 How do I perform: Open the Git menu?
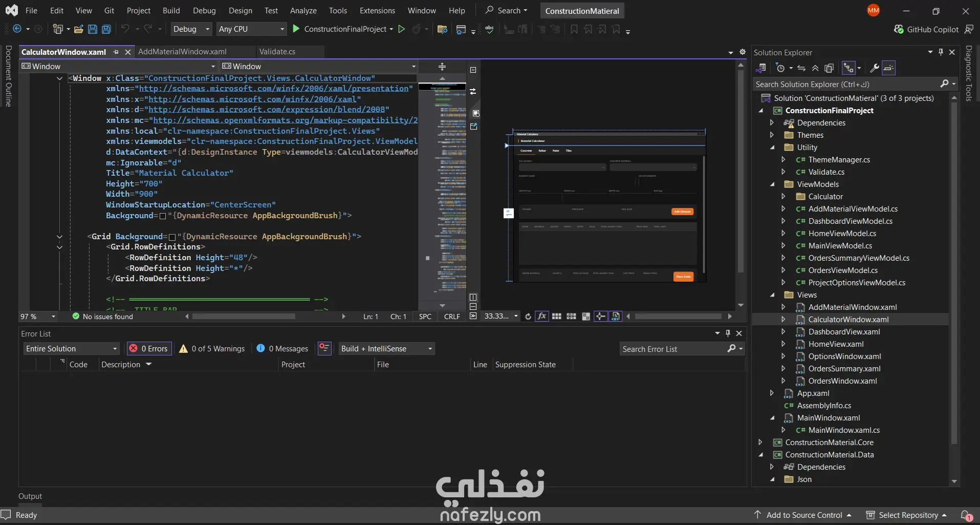pos(109,11)
